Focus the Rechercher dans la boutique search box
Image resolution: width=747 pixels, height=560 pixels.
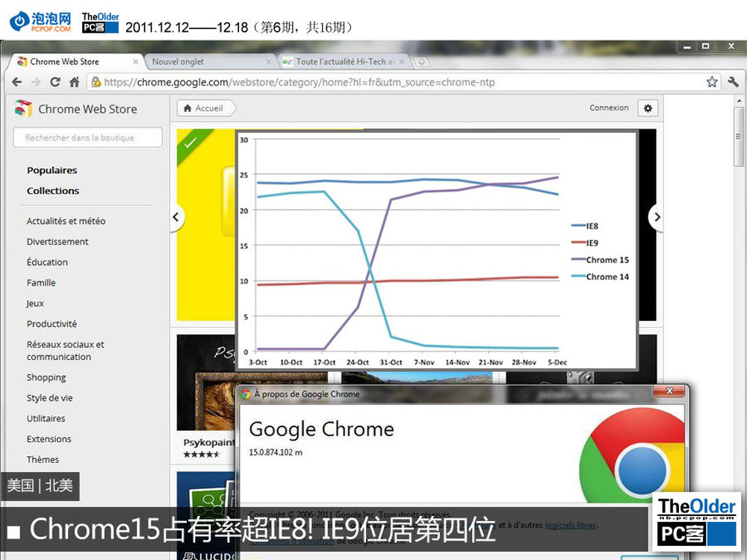[x=87, y=137]
